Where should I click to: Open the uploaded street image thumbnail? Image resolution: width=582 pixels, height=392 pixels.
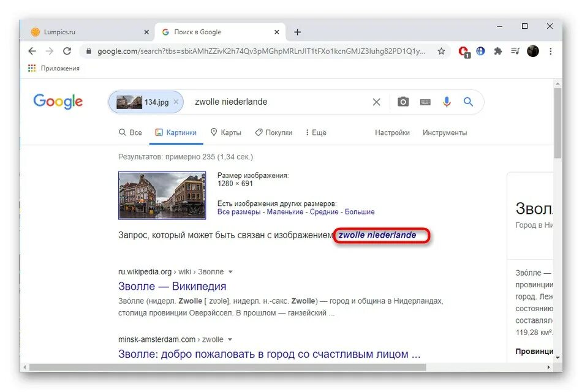point(162,195)
